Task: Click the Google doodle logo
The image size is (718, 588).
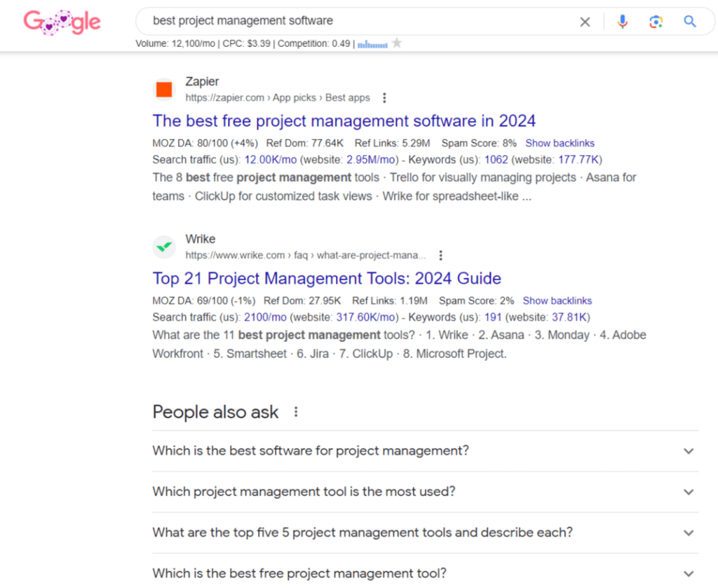Action: [x=62, y=22]
